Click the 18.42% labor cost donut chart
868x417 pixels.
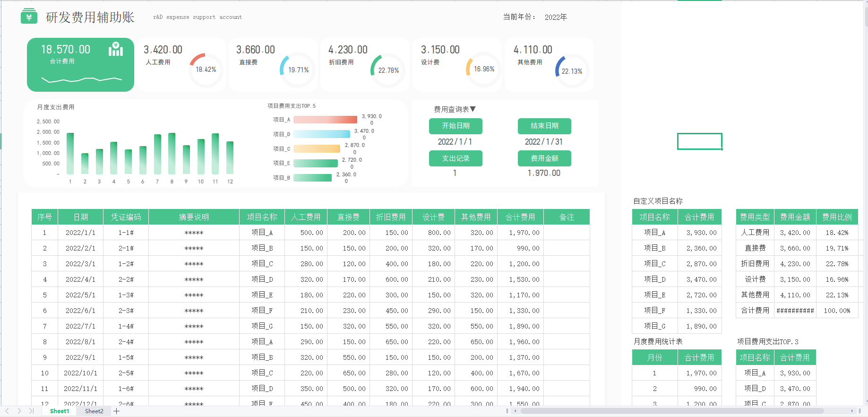pos(206,69)
